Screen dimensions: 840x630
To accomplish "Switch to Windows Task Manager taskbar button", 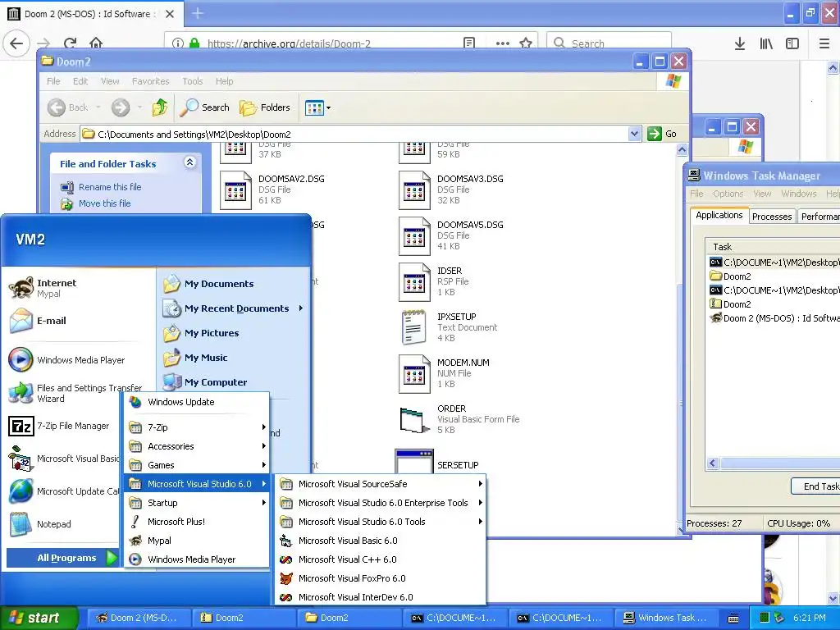I will [x=665, y=618].
